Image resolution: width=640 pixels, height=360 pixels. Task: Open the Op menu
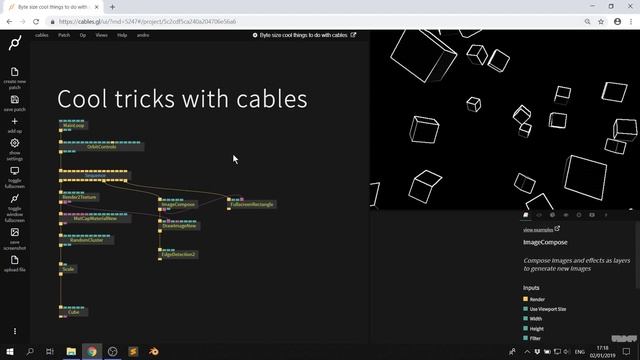pos(83,35)
